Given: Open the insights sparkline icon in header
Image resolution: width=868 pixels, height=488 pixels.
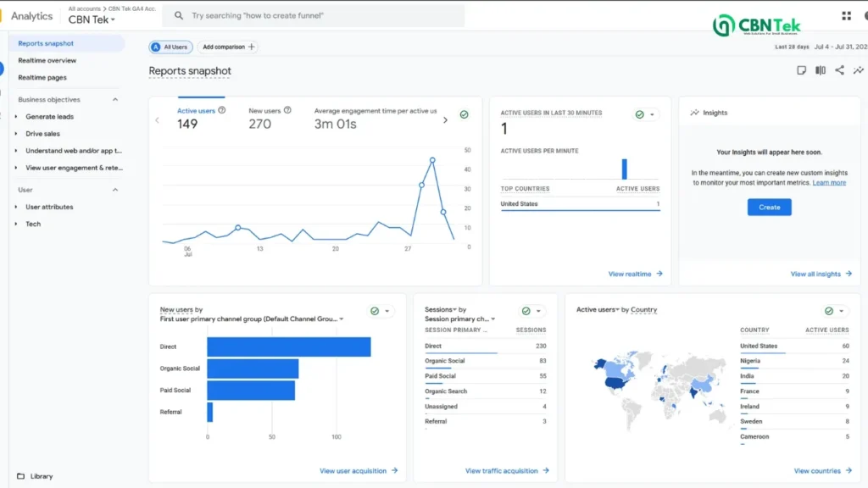Looking at the screenshot, I should (x=858, y=70).
